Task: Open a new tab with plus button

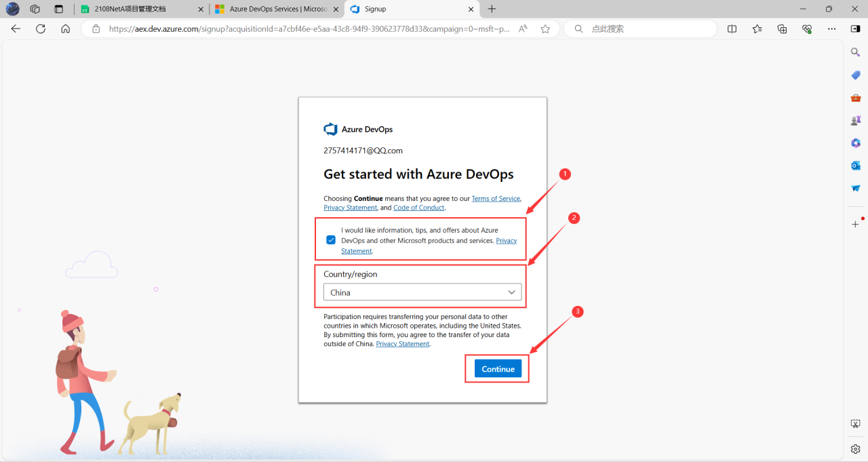Action: point(492,9)
